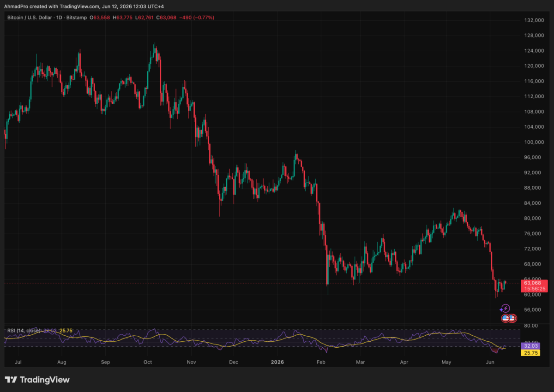Click the Jun label on time axis
554x392 pixels.
click(489, 363)
